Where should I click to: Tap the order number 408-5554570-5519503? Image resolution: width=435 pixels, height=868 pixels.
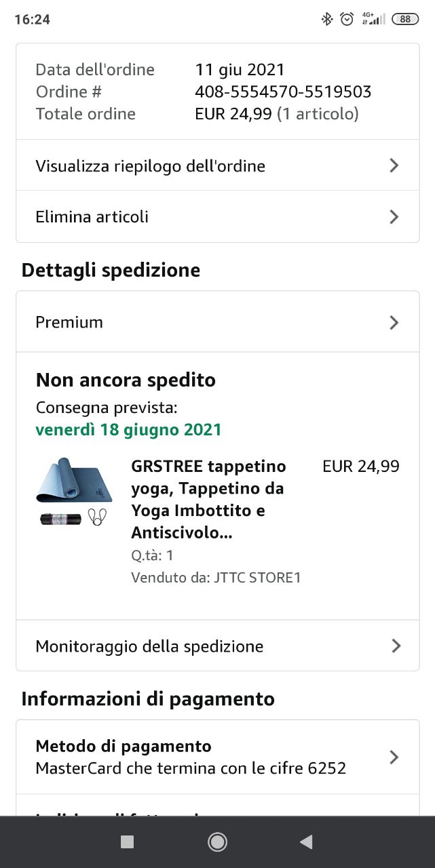283,92
